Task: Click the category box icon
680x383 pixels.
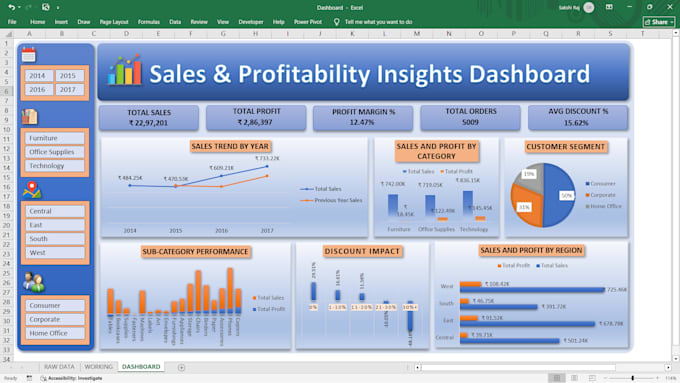Action: point(29,116)
